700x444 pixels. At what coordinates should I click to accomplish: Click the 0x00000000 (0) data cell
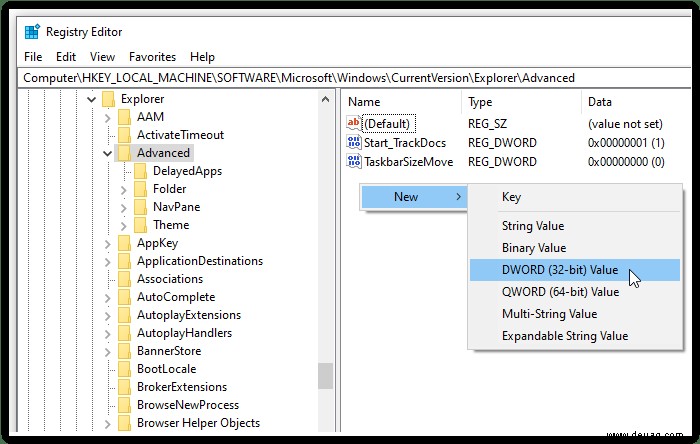click(x=626, y=162)
